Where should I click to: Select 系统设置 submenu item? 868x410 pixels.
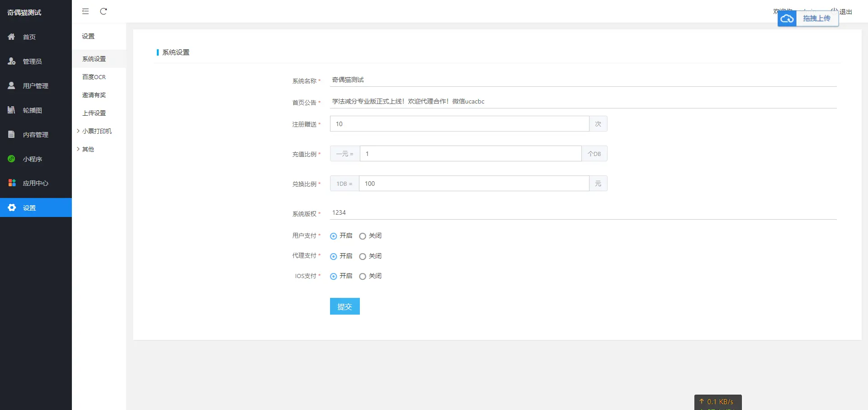[x=99, y=59]
